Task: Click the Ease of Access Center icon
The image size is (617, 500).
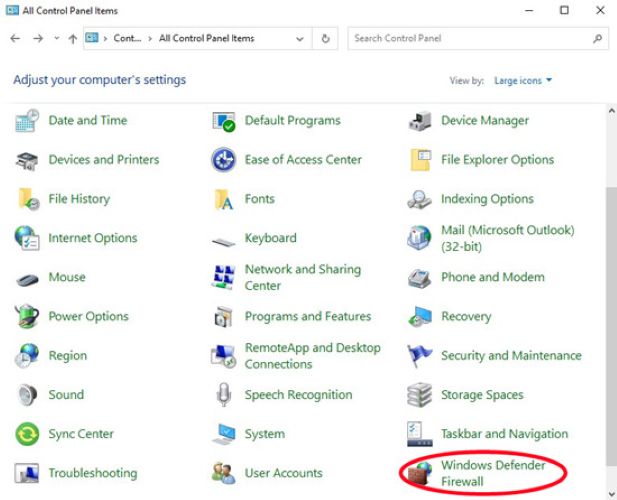Action: pos(224,160)
